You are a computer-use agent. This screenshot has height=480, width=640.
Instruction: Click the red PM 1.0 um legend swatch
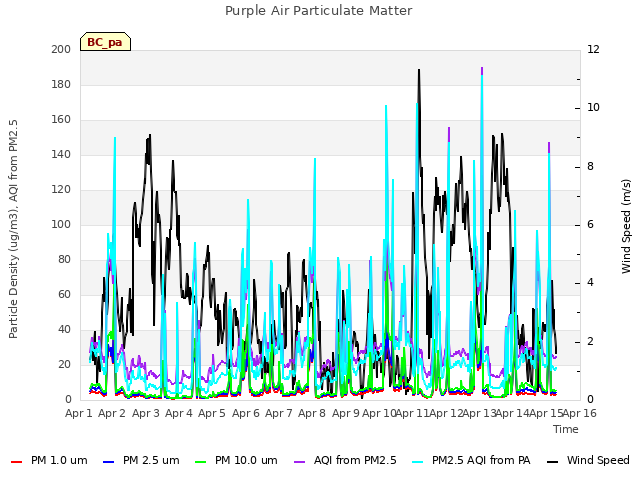tap(16, 462)
